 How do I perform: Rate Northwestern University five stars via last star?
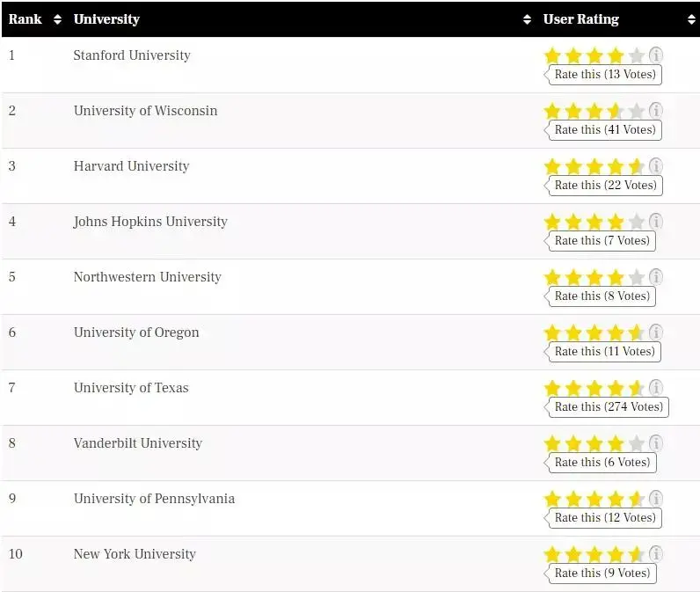[637, 278]
